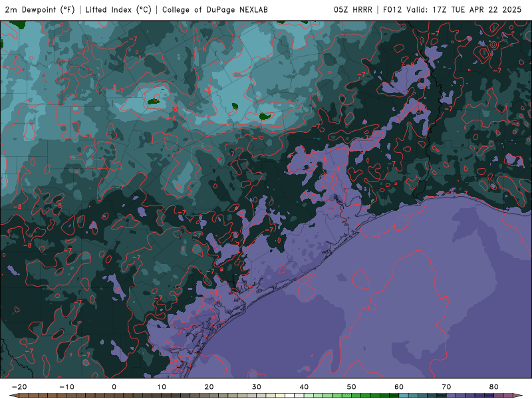Click the "College of DuPage NEXLAB" label
The height and width of the screenshot is (399, 532).
(x=215, y=10)
